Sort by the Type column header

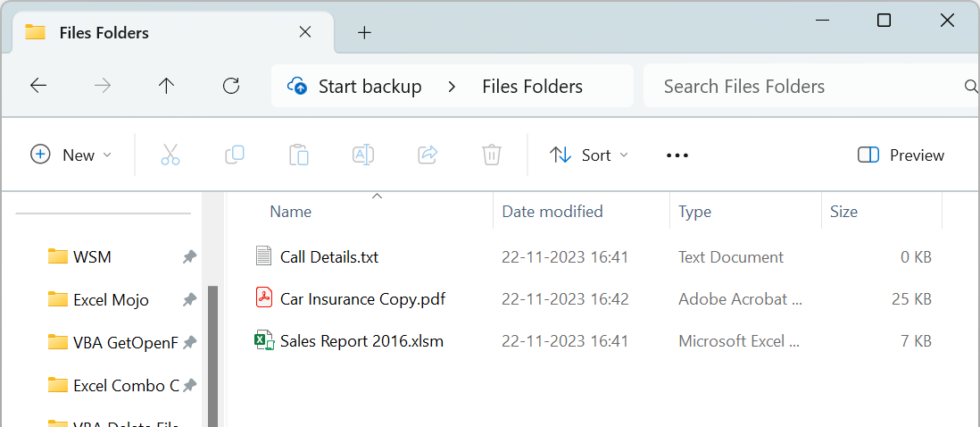click(x=695, y=212)
